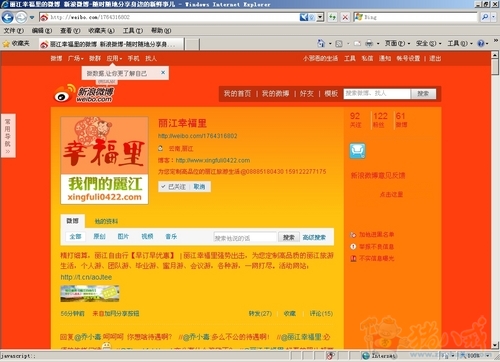This screenshot has width=500, height=362.
Task: Click the gray 搜索 button in header
Action: (x=423, y=94)
